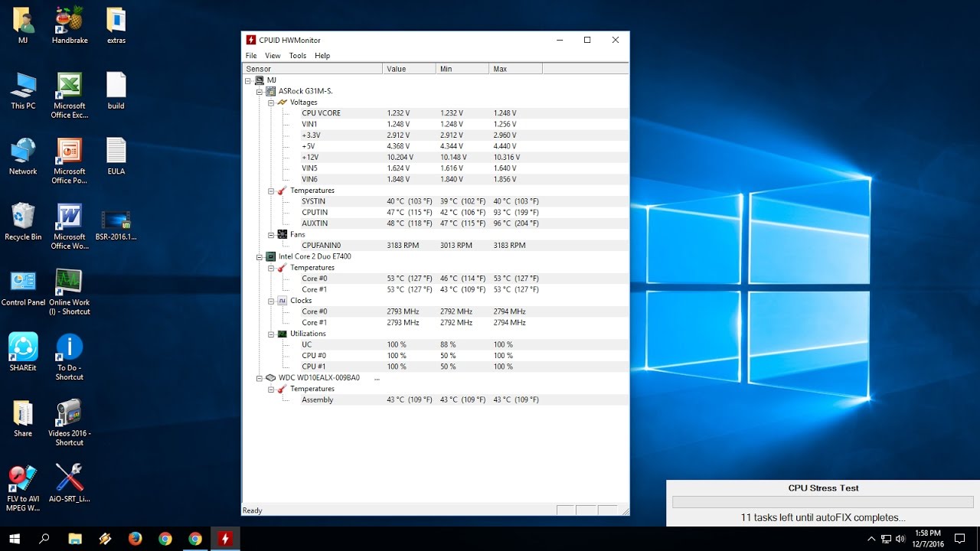Collapse the Voltages group
Viewport: 980px width, 551px height.
click(x=271, y=103)
